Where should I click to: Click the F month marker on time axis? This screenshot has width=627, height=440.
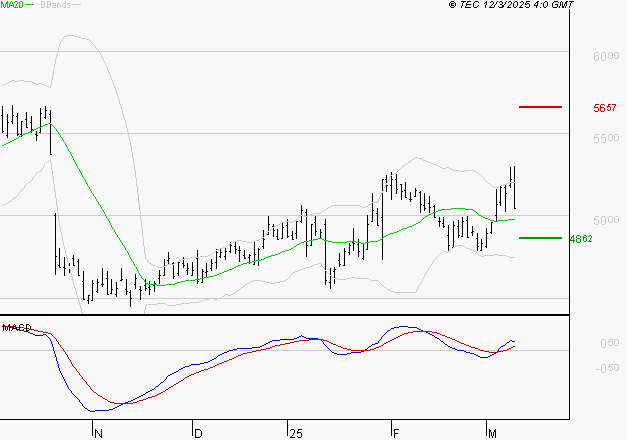point(396,433)
